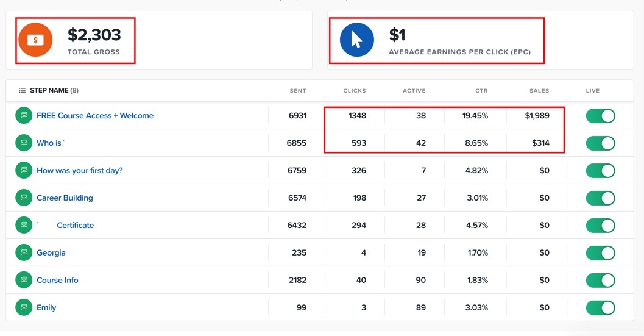Click CTR value 19.45%
The height and width of the screenshot is (336, 644).
pyautogui.click(x=475, y=116)
